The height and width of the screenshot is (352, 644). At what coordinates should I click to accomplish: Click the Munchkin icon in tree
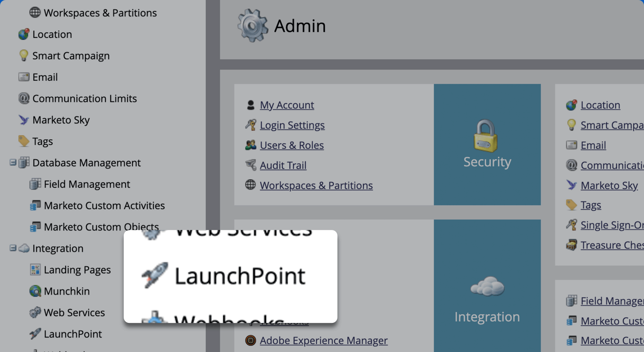[35, 291]
